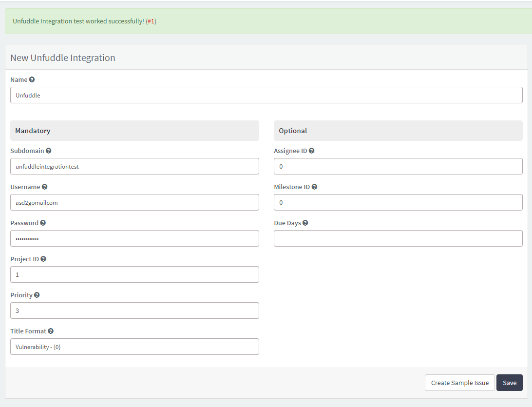
Task: Select the Milestone ID input field
Action: tap(398, 202)
